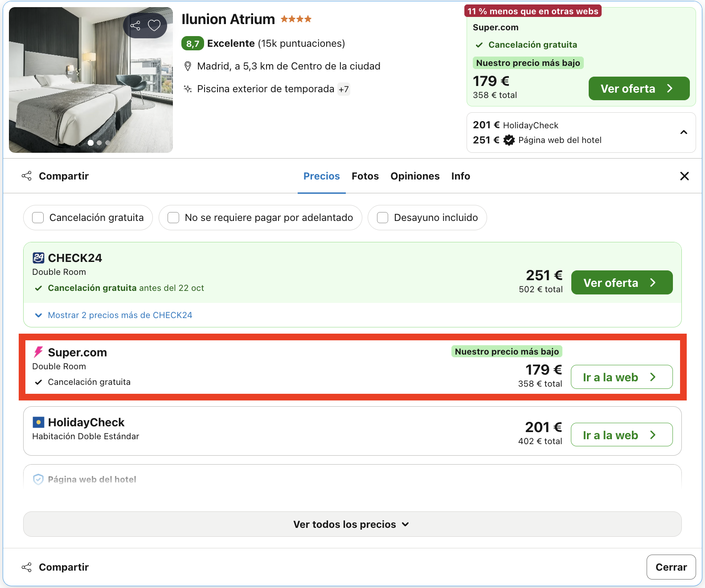Open the hotel room photo
This screenshot has height=588, width=705.
pos(91,80)
